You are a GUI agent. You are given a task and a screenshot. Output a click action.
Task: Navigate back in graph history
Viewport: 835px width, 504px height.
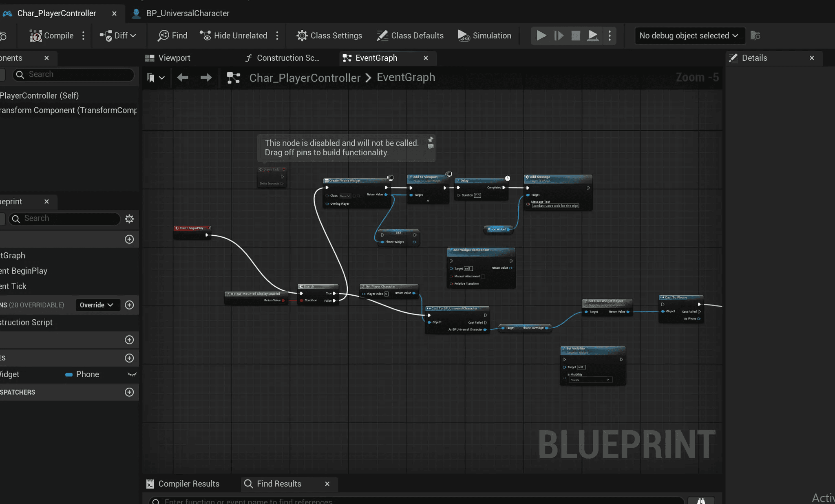183,77
